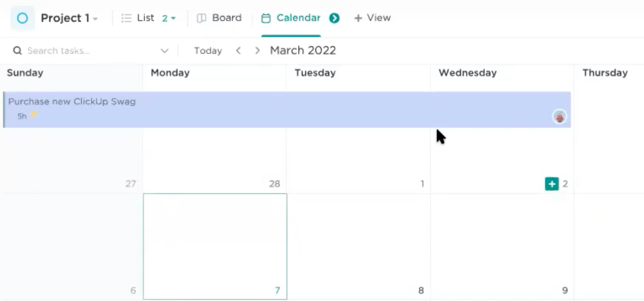
Task: Click the Project 1 circle icon
Action: point(22,18)
